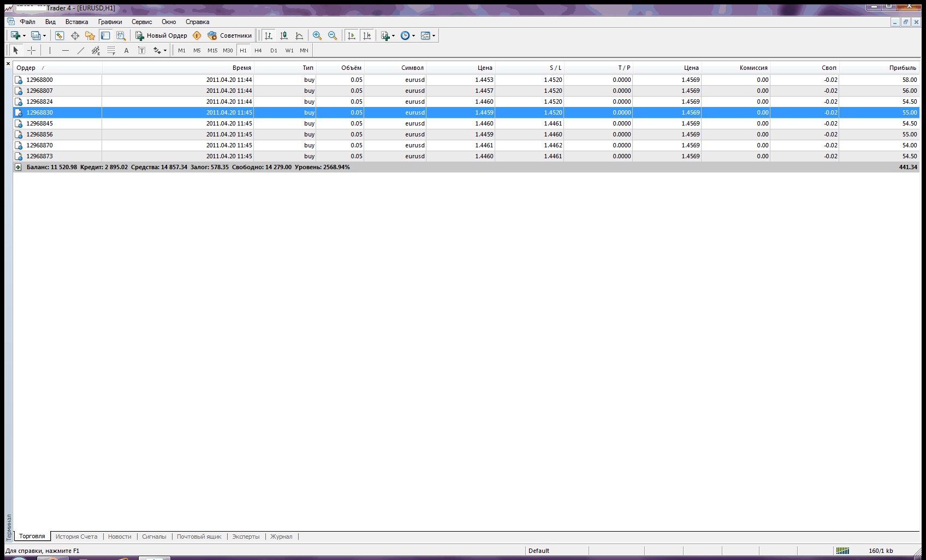Select the Equidistant Channel tool
The height and width of the screenshot is (560, 926).
[x=96, y=50]
